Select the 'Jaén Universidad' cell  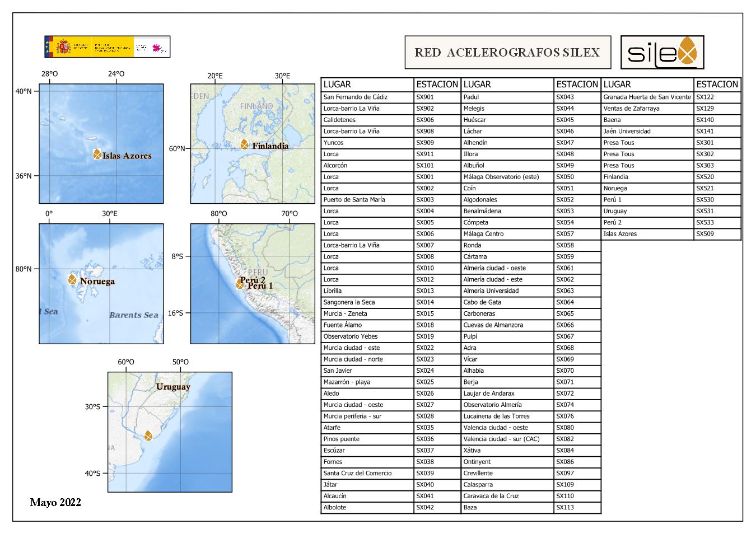pos(647,131)
